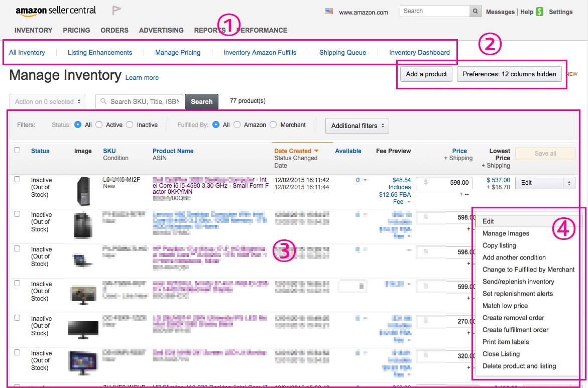588x388 pixels.
Task: Open Shipping Queue tab
Action: 343,53
